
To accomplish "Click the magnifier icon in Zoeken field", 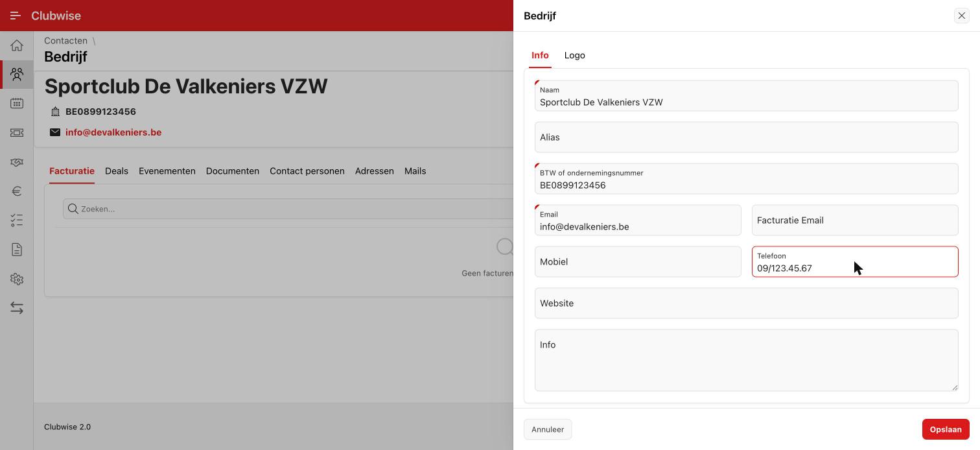I will point(73,209).
